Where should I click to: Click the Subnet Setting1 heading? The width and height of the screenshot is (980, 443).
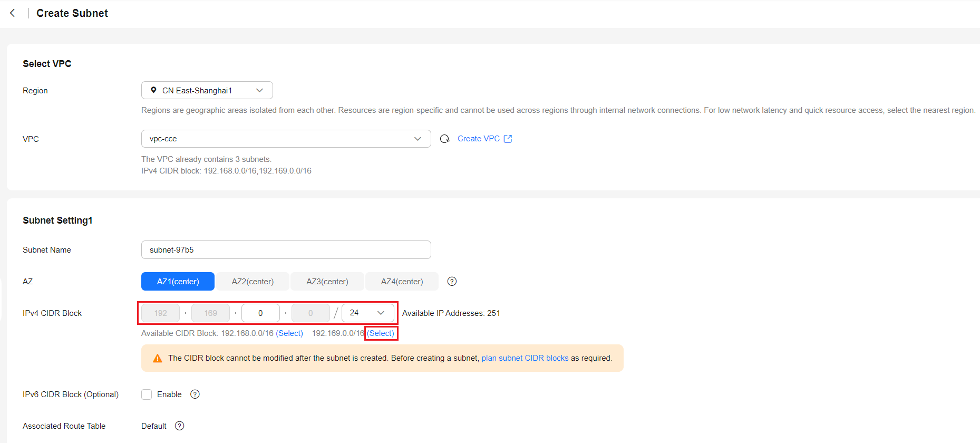pyautogui.click(x=57, y=220)
